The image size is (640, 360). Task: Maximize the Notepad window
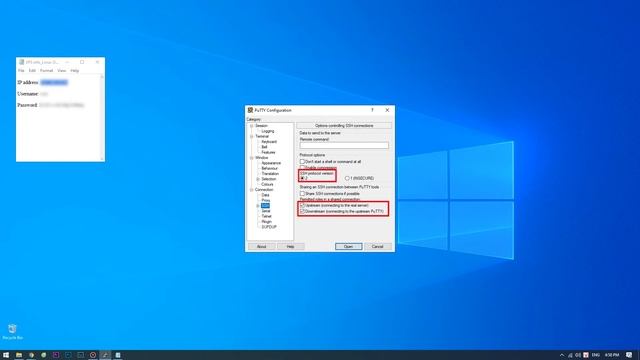point(82,62)
